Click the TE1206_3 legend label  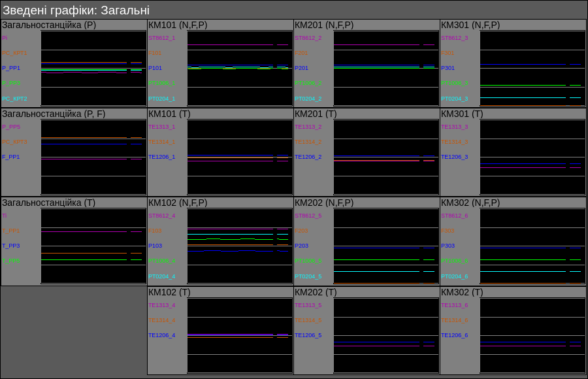(x=454, y=157)
